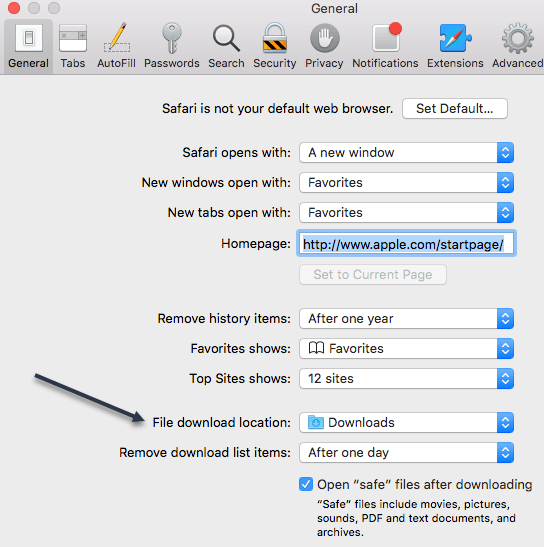The width and height of the screenshot is (544, 547).
Task: Open the Extensions puzzle piece pane
Action: (455, 45)
